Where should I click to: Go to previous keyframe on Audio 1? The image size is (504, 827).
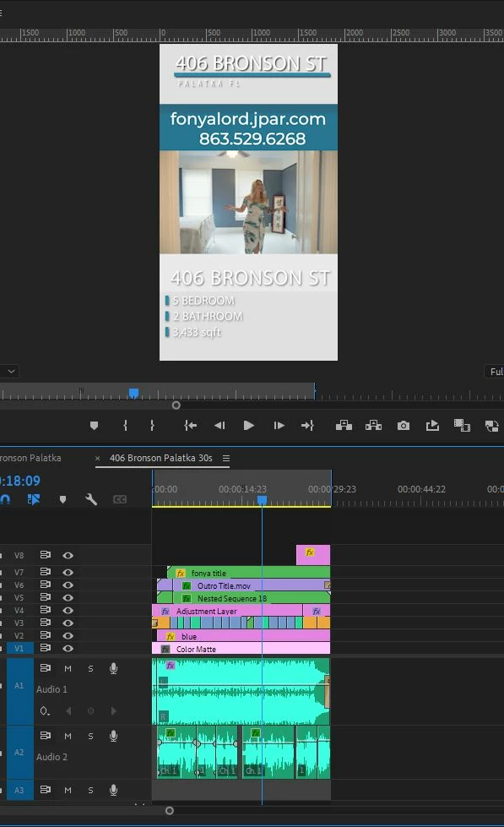pos(68,711)
